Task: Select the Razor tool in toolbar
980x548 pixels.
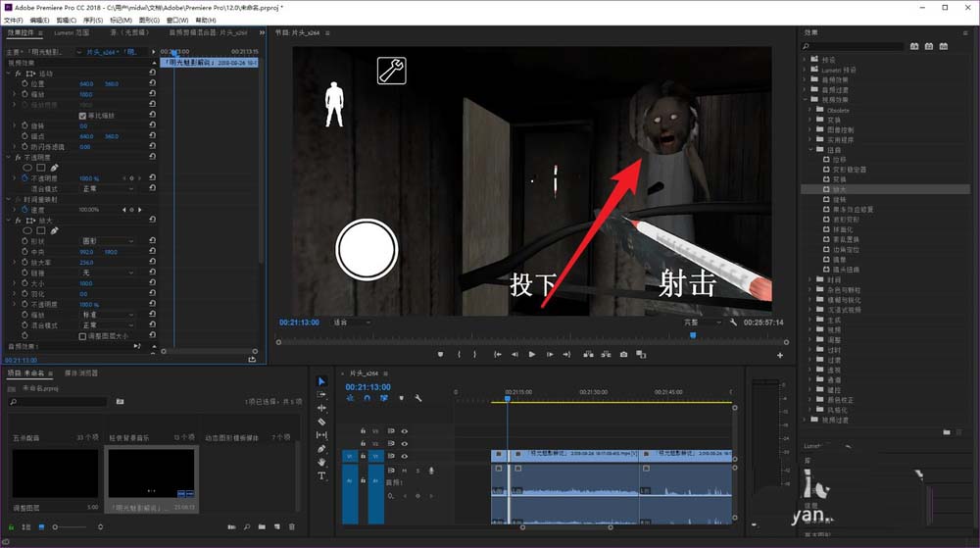Action: 321,422
